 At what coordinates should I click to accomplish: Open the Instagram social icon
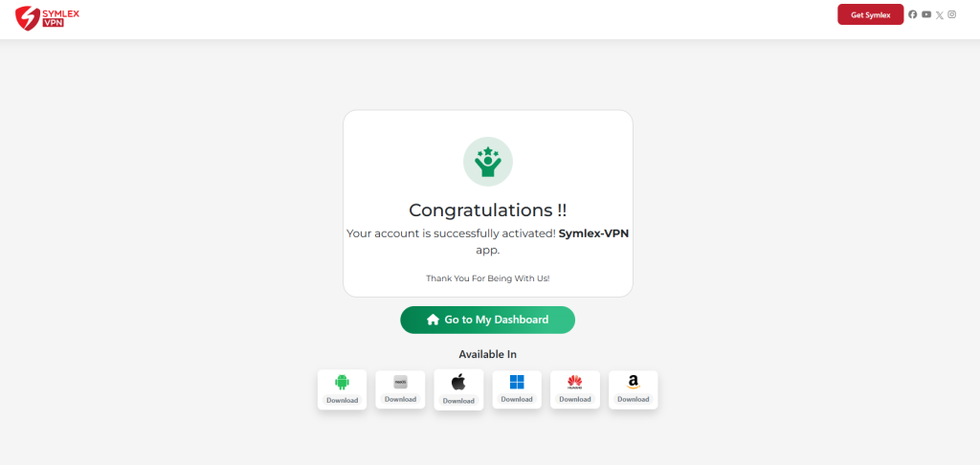952,14
